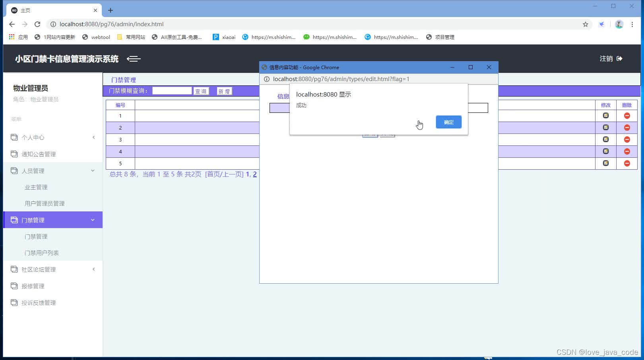The width and height of the screenshot is (644, 360).
Task: Select highlighted 门禁管理 sidebar menu
Action: 53,220
